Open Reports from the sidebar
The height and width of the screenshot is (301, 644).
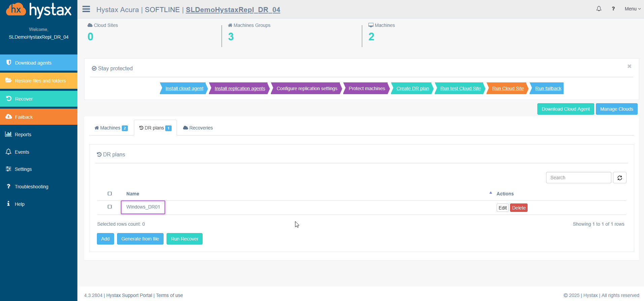tap(23, 135)
